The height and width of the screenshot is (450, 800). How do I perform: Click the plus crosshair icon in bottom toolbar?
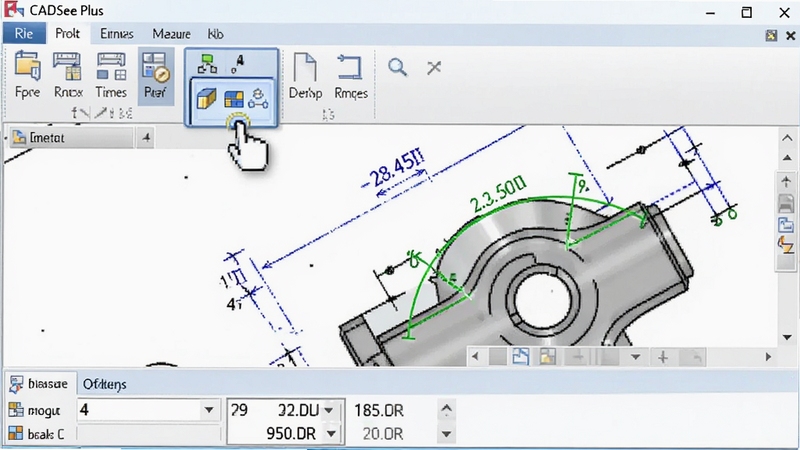coord(663,357)
